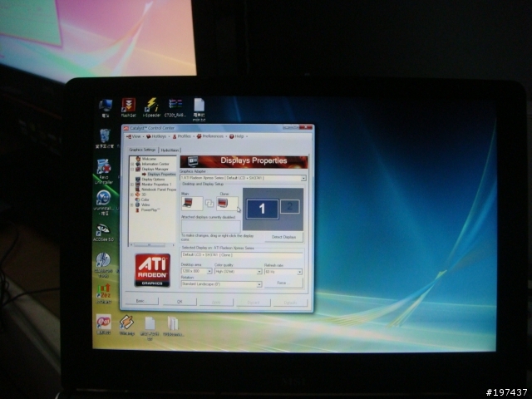This screenshot has width=532, height=399.
Task: Click the Apply button
Action: [216, 302]
